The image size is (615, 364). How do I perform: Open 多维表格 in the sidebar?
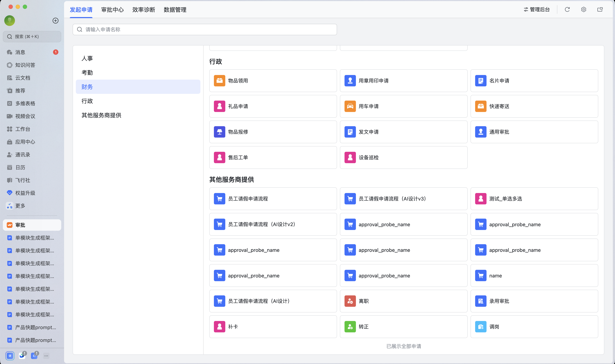(32, 103)
